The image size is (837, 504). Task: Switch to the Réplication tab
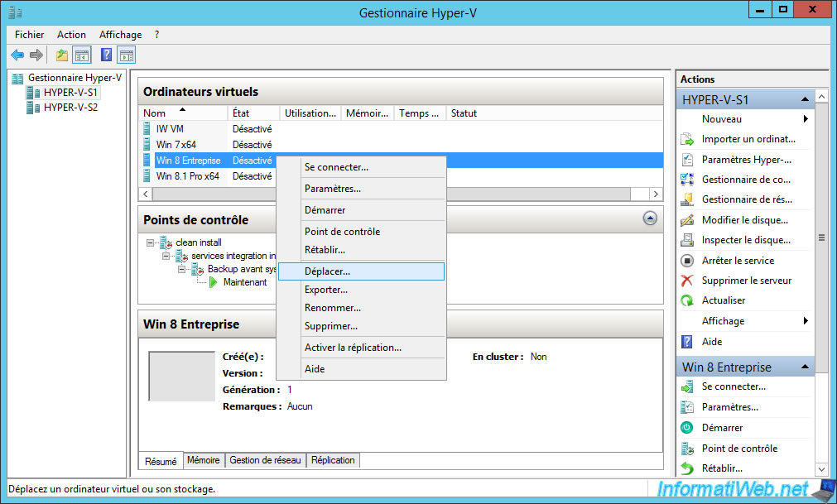click(x=333, y=460)
